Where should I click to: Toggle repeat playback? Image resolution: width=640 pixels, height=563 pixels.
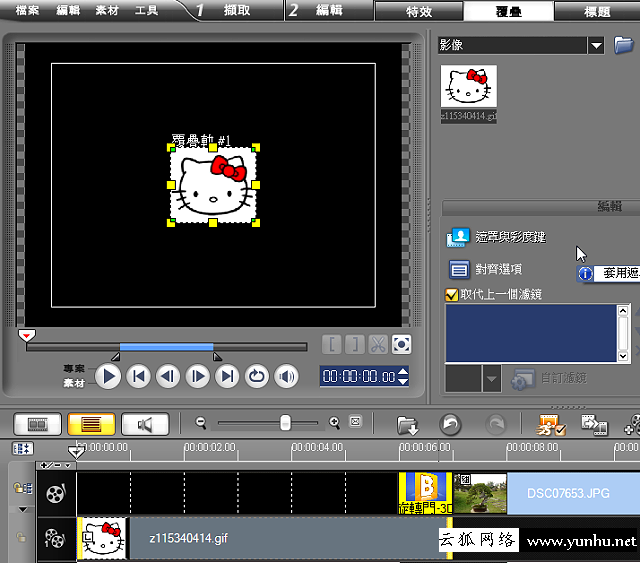[x=257, y=376]
